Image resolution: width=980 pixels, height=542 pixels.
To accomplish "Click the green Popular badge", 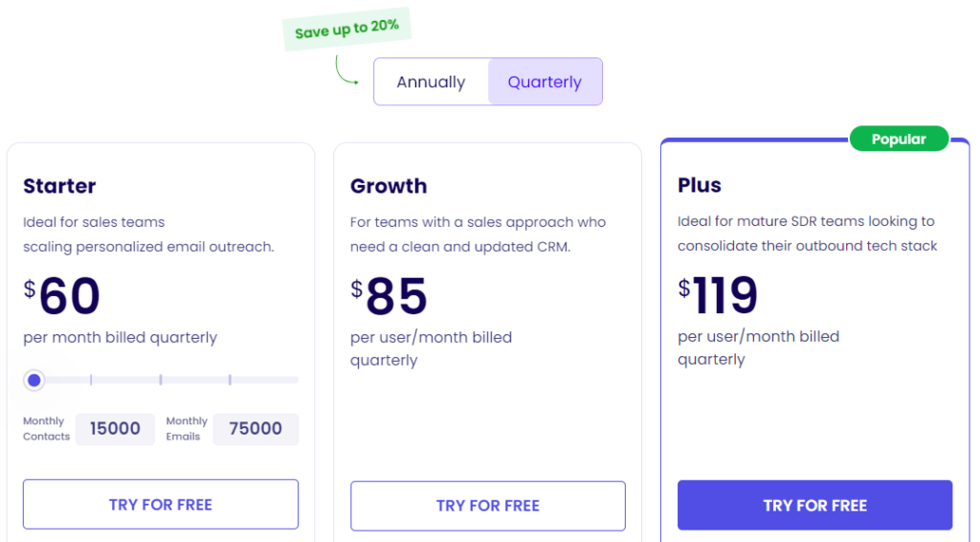I will 899,139.
